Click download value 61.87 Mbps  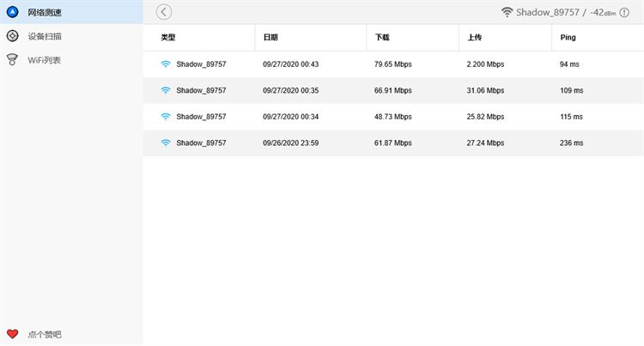393,143
